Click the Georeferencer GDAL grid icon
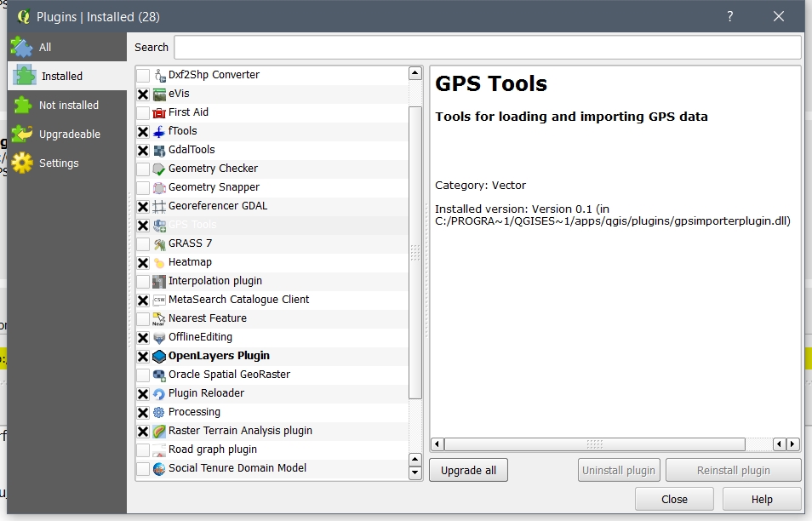 point(159,207)
